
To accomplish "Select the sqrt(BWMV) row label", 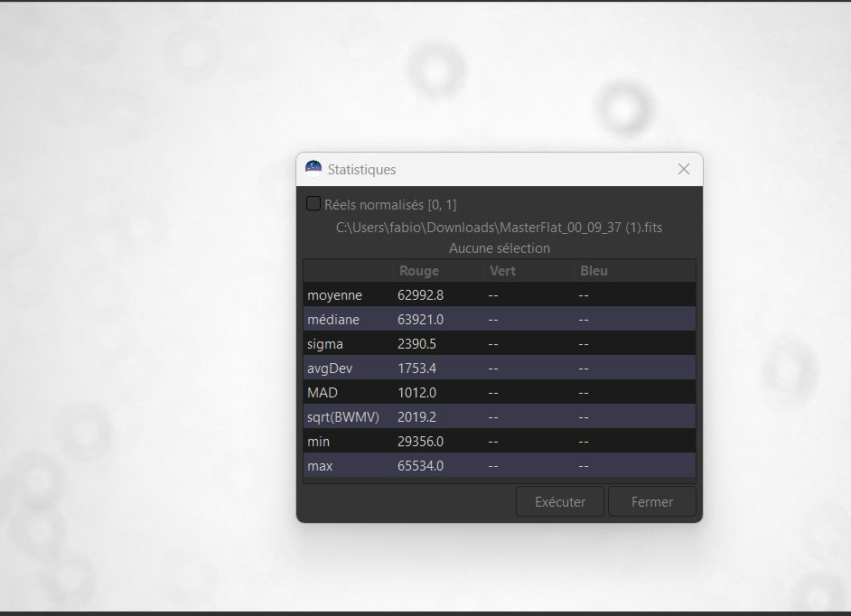I will pyautogui.click(x=343, y=417).
